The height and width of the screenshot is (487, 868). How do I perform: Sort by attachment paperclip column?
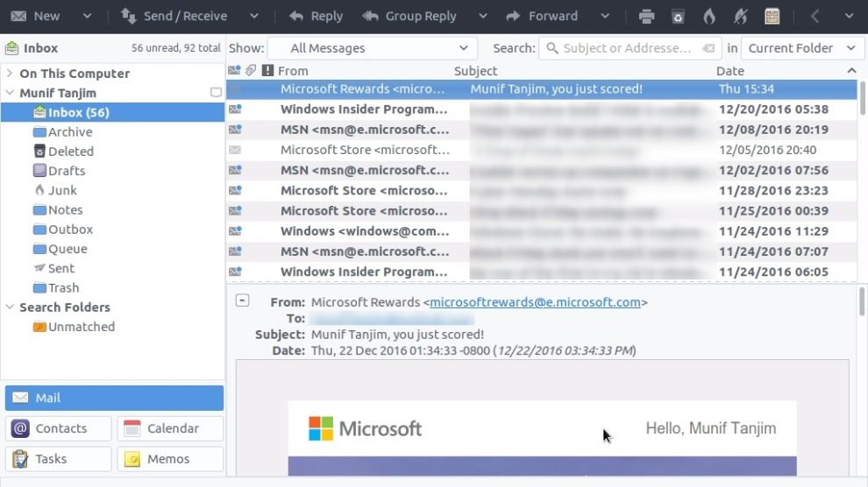coord(251,70)
